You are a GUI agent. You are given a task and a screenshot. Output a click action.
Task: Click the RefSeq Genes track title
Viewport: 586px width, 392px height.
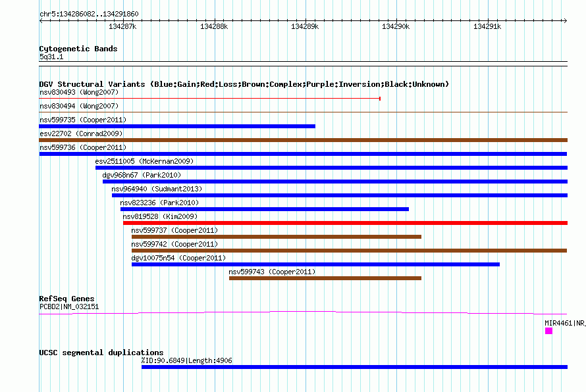point(67,299)
